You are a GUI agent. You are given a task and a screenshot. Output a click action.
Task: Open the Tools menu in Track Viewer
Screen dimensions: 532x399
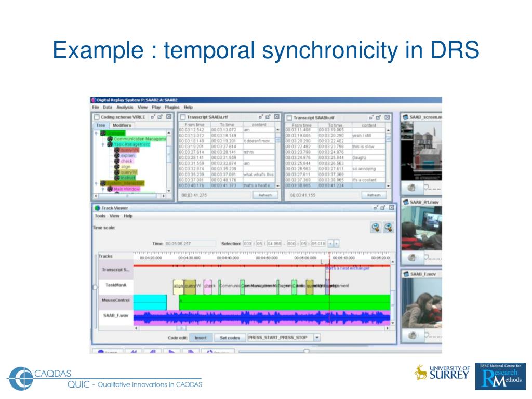[100, 216]
